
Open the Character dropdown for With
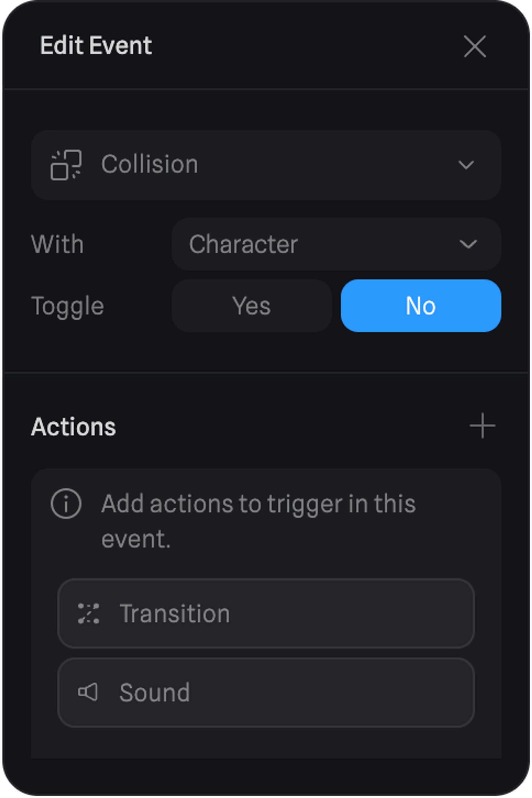[x=336, y=244]
